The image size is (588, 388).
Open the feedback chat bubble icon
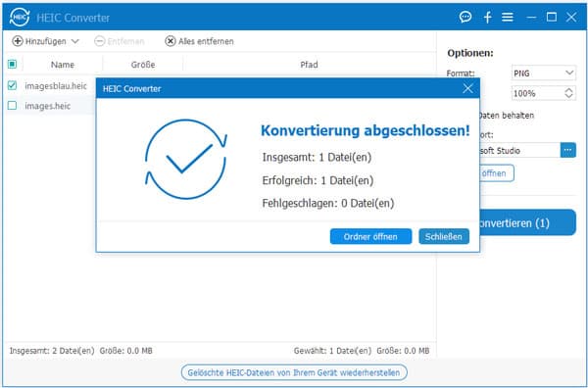pyautogui.click(x=465, y=17)
